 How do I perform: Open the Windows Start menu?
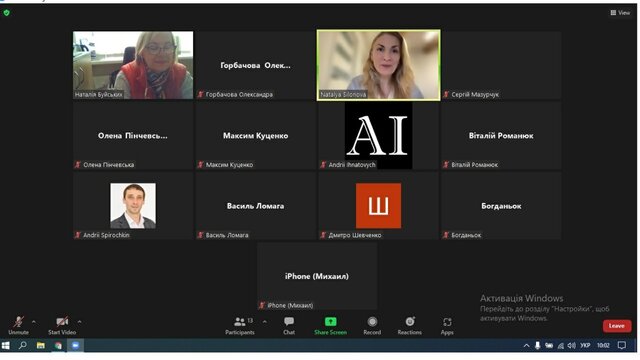click(x=5, y=345)
